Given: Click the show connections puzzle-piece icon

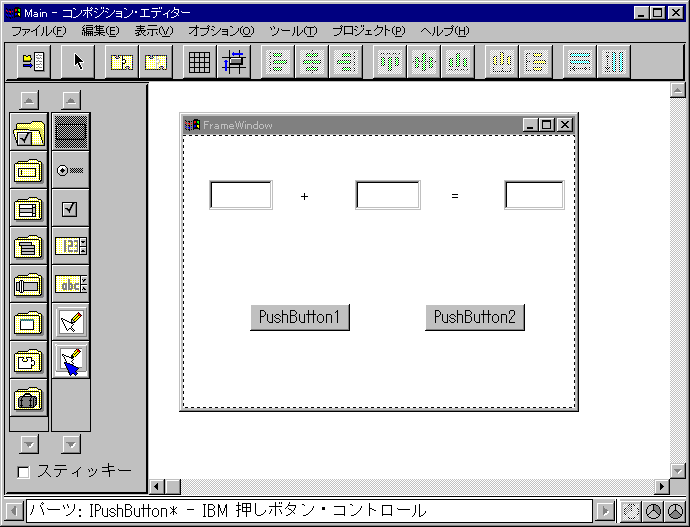Looking at the screenshot, I should [x=122, y=62].
